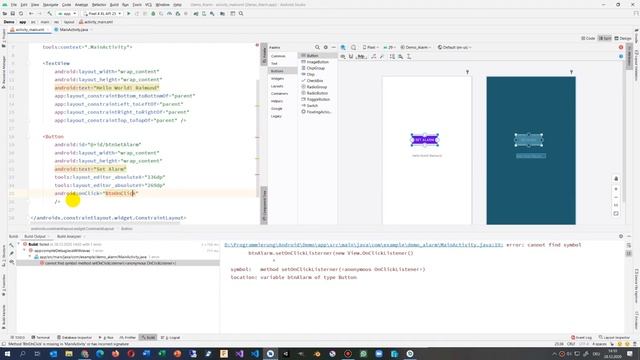Viewport: 640px width, 360px height.
Task: Click the Guidelines icon in the design toolbar
Action: (409, 57)
